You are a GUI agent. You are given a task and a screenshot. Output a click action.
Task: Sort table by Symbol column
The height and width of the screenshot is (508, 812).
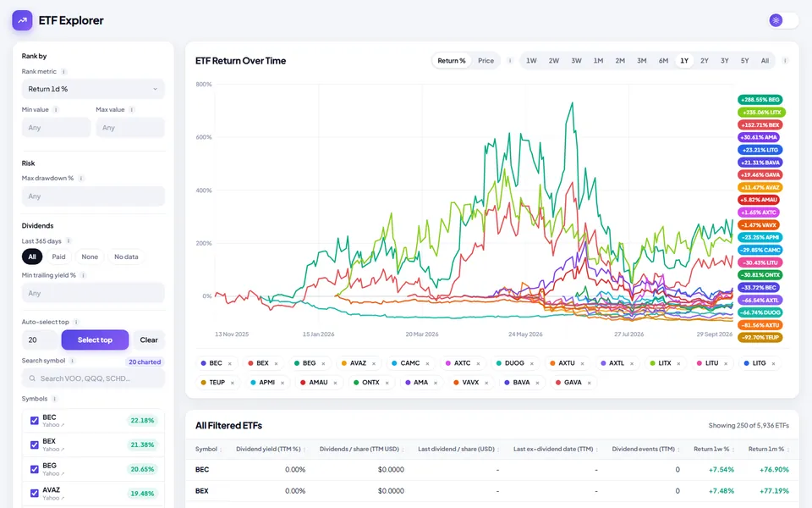pos(209,450)
